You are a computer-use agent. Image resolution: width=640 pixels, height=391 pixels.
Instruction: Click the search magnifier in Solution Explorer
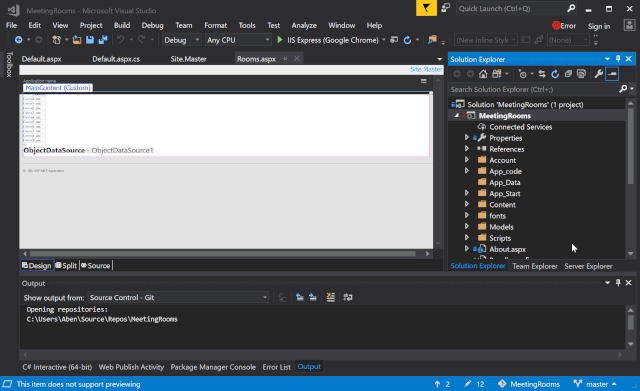[x=623, y=89]
